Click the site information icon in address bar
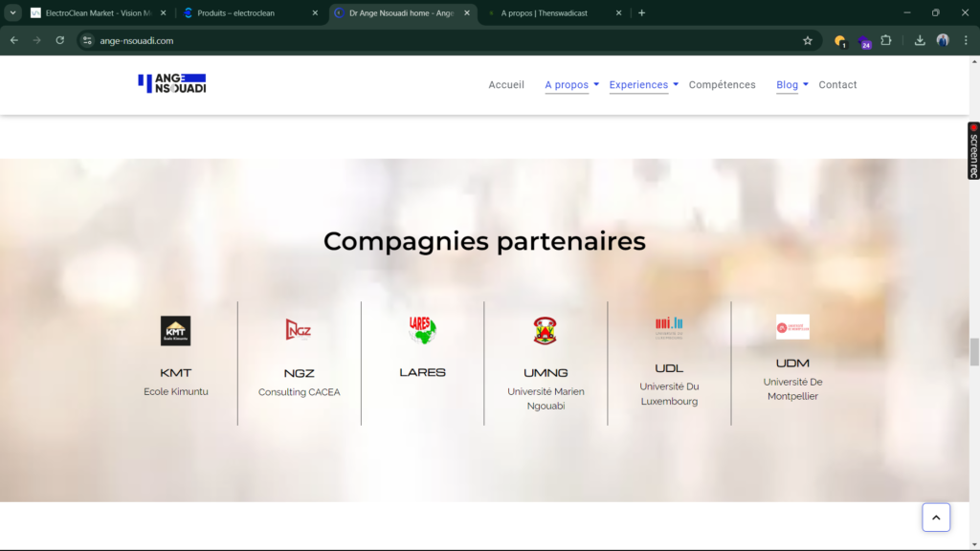 [87, 40]
